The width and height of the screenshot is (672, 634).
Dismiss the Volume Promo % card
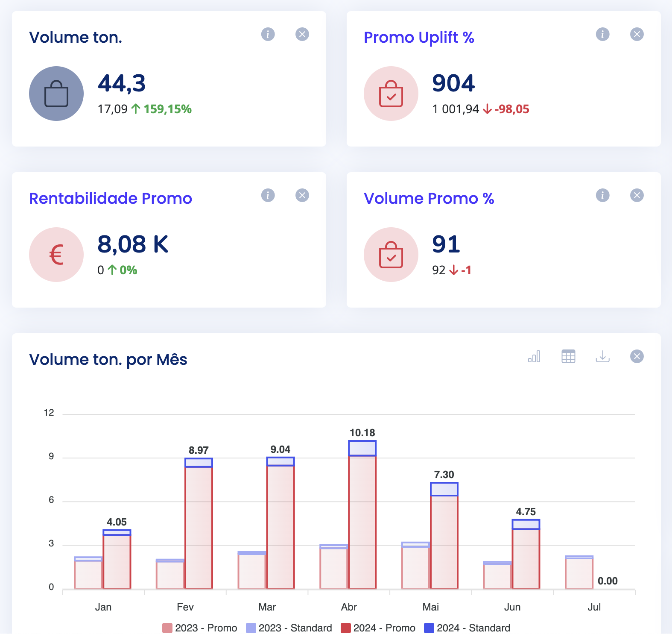click(637, 195)
